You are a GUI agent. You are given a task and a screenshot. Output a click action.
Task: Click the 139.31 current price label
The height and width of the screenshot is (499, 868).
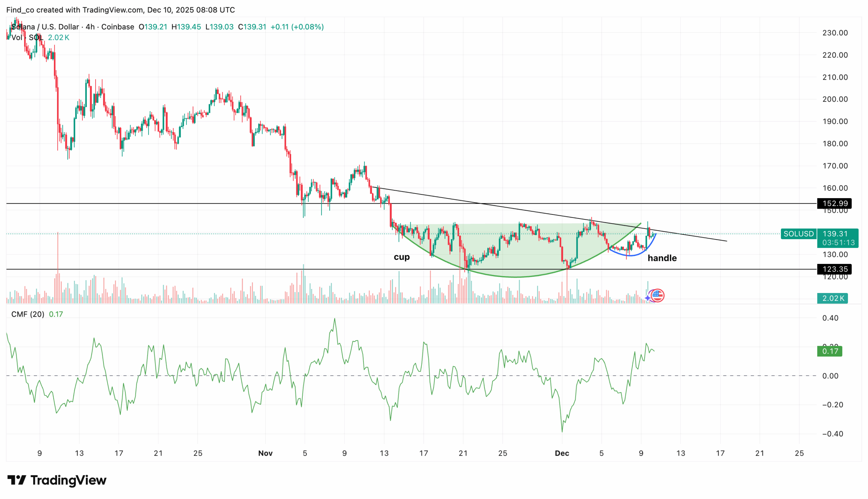pos(835,233)
